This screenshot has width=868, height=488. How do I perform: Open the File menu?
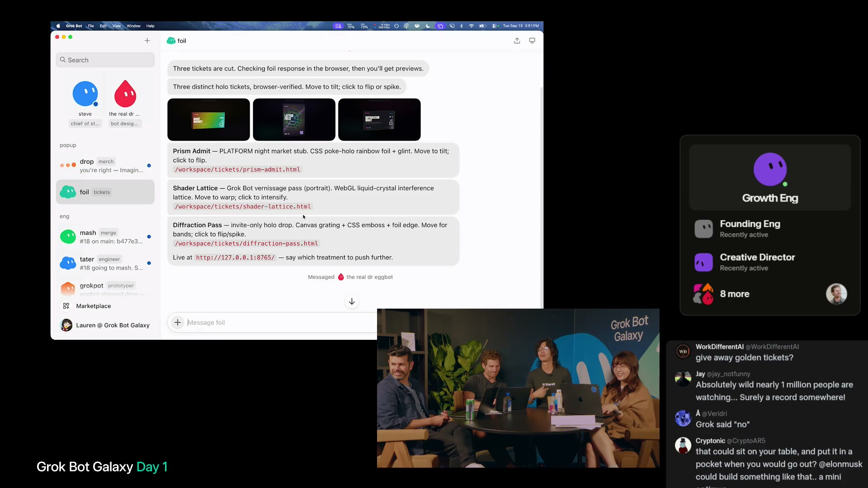coord(91,26)
